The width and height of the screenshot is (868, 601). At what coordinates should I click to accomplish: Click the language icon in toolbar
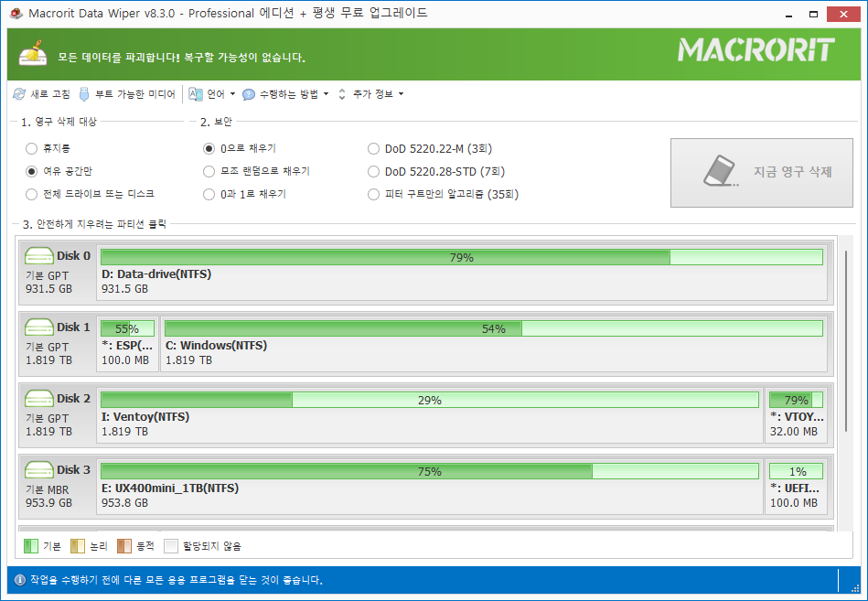(x=196, y=94)
